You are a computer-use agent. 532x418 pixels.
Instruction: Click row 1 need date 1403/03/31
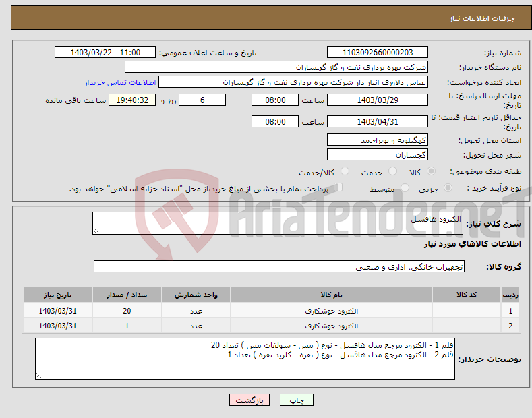click(x=58, y=311)
